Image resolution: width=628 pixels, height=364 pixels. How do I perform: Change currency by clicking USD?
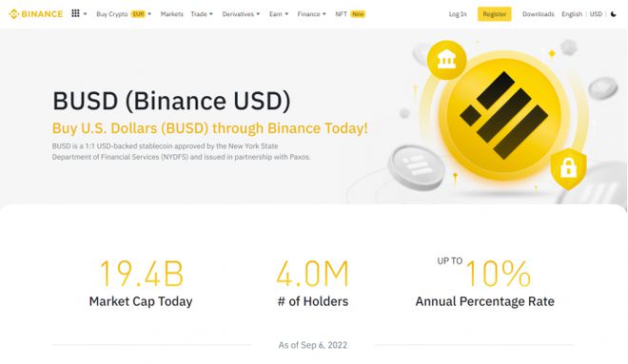596,14
